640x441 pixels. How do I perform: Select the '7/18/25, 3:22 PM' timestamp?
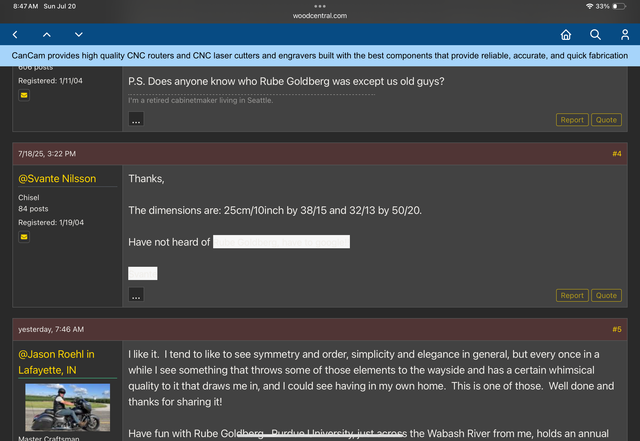click(47, 154)
